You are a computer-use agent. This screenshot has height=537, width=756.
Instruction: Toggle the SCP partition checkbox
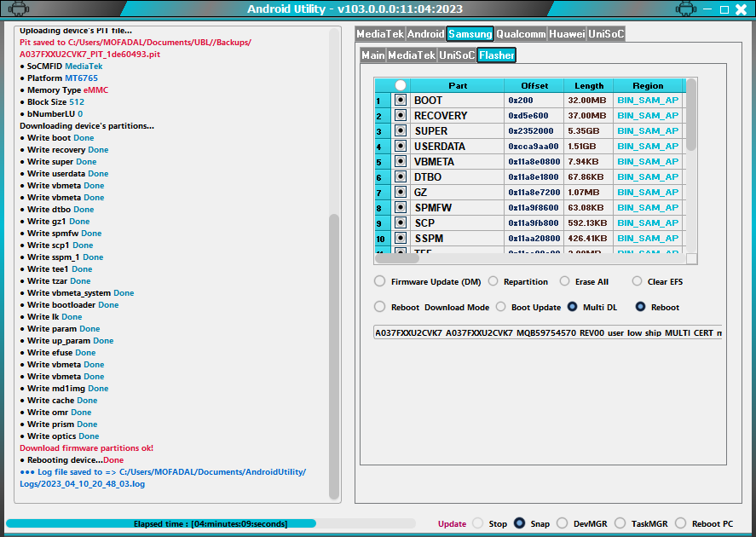[x=401, y=222]
